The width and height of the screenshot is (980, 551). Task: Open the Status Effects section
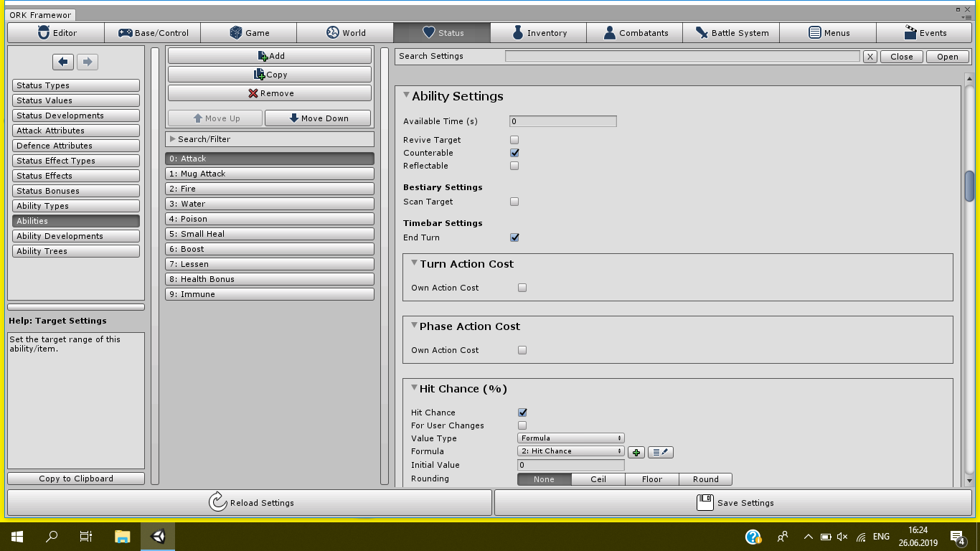tap(76, 176)
